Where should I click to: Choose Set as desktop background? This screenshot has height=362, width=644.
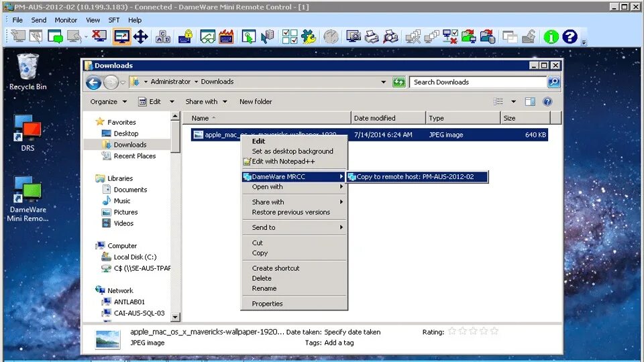[x=292, y=151]
